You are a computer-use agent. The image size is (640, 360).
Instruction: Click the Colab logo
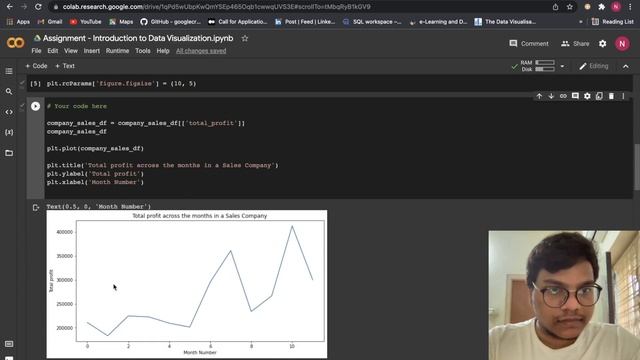[16, 42]
